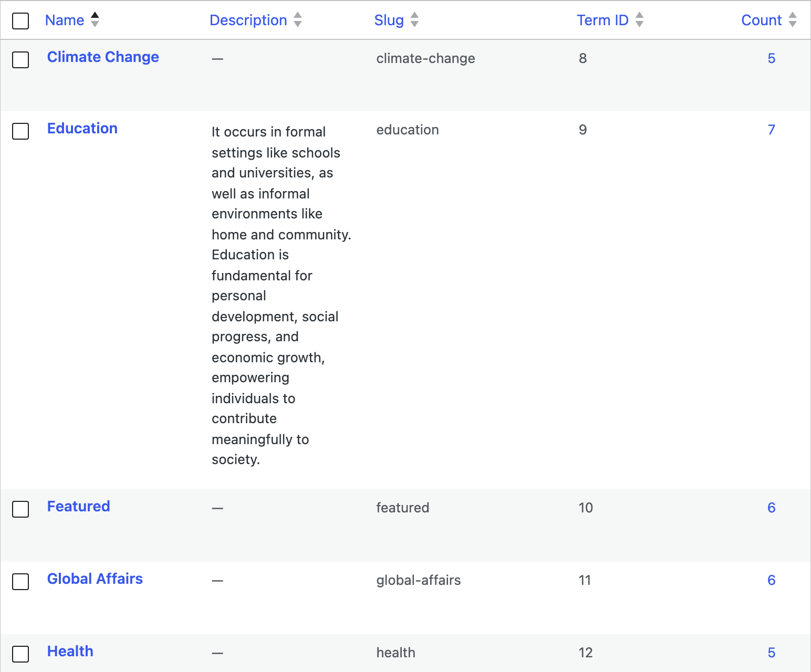Viewport: 811px width, 672px height.
Task: Tick the Featured row checkbox
Action: point(20,509)
